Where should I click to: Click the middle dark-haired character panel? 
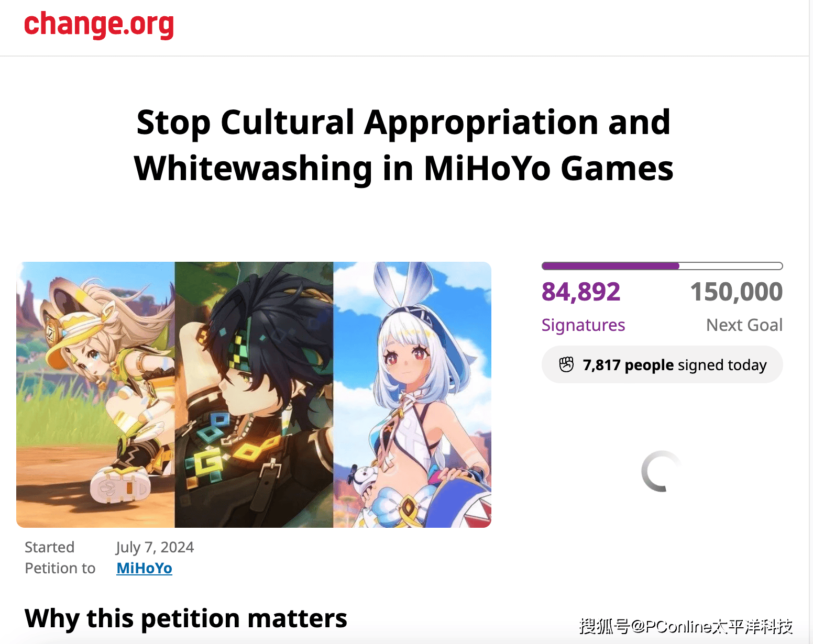(x=254, y=395)
